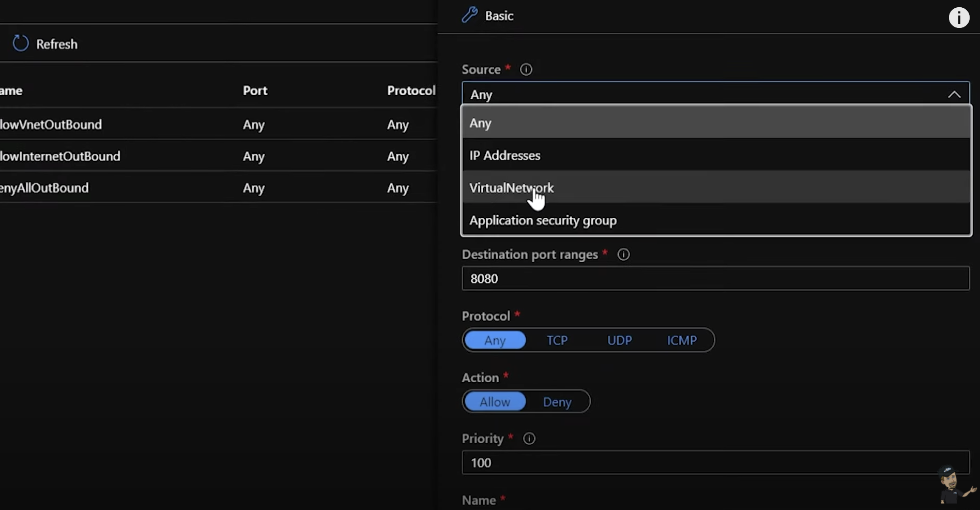Pick Application security group source option
This screenshot has height=510, width=980.
click(543, 220)
